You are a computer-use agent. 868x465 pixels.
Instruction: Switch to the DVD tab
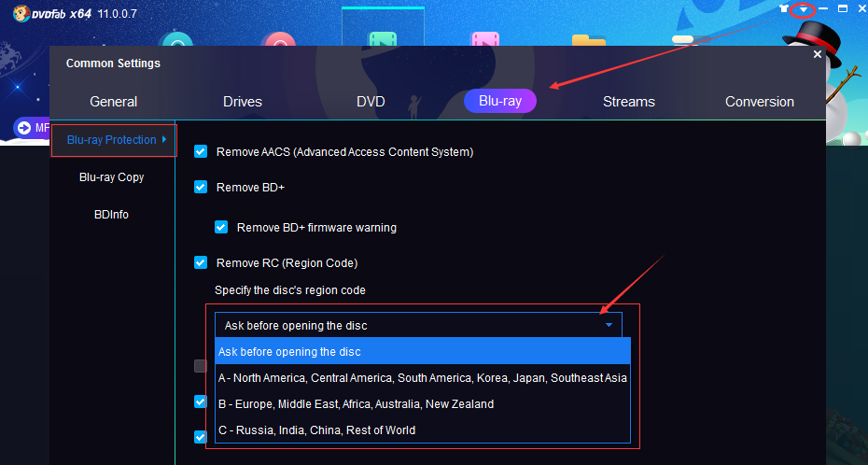tap(371, 102)
